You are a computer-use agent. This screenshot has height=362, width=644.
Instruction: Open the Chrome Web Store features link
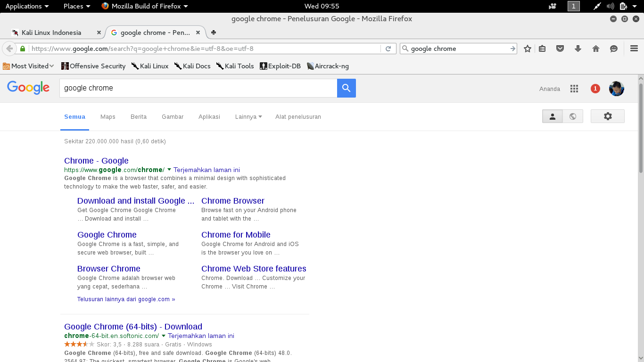254,269
